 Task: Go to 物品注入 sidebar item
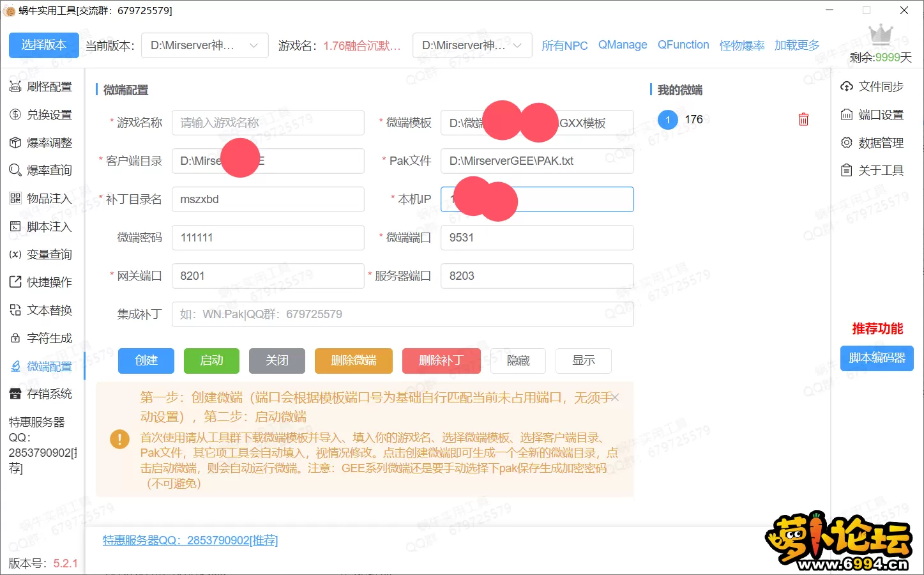pos(42,199)
